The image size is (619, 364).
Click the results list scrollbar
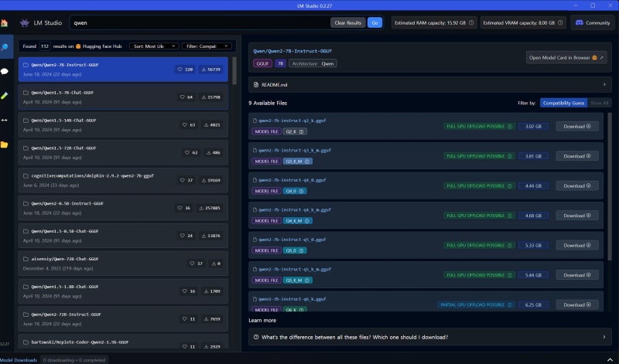[234, 71]
